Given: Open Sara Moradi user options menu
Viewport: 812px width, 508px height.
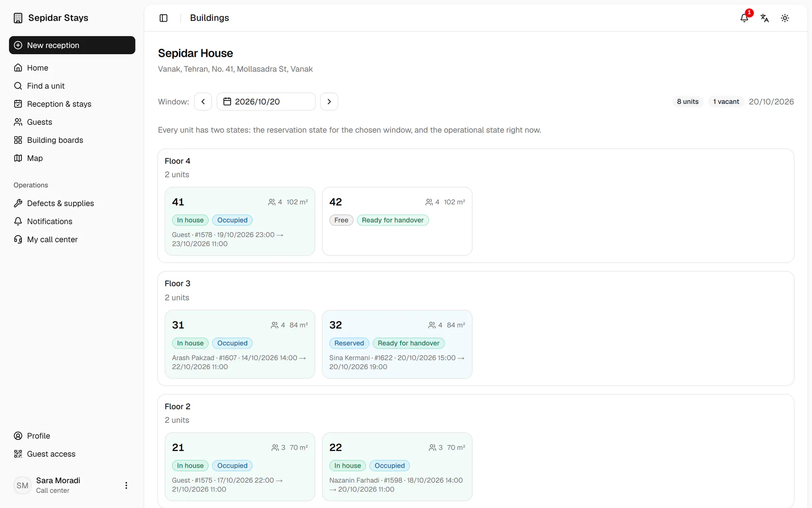Looking at the screenshot, I should click(126, 485).
